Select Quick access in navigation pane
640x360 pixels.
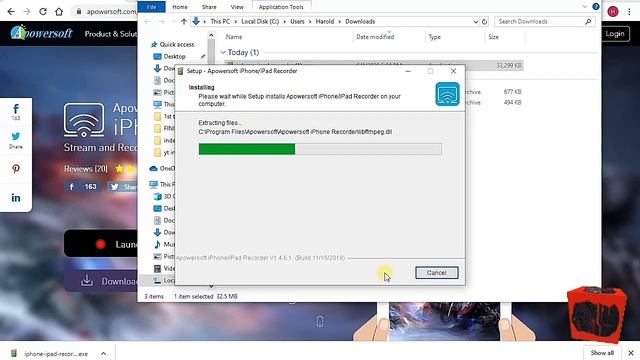[x=177, y=44]
